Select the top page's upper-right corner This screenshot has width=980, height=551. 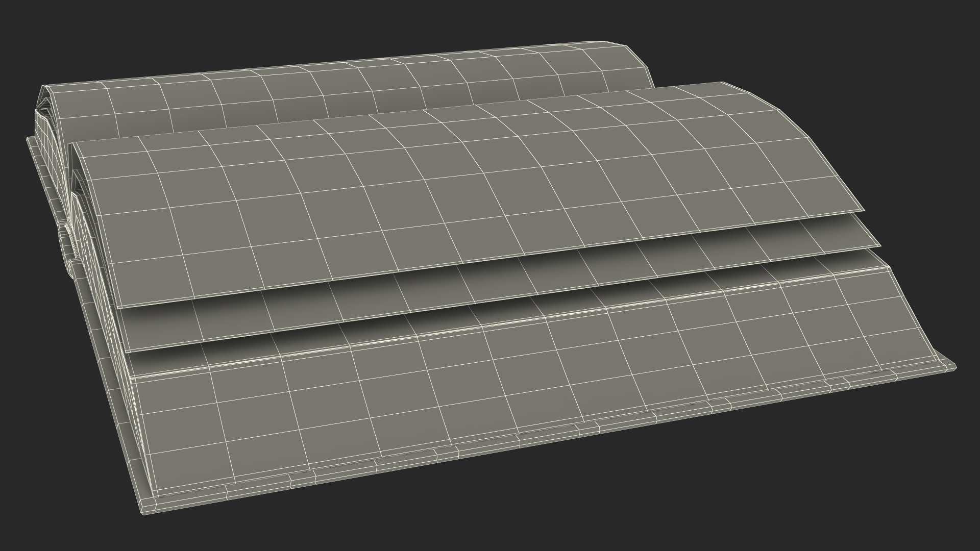pyautogui.click(x=720, y=84)
